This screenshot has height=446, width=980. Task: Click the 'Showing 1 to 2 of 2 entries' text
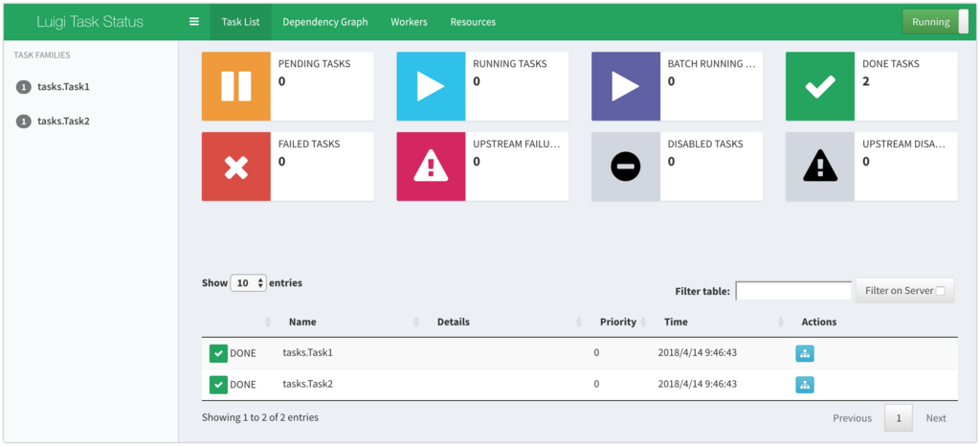pyautogui.click(x=260, y=417)
